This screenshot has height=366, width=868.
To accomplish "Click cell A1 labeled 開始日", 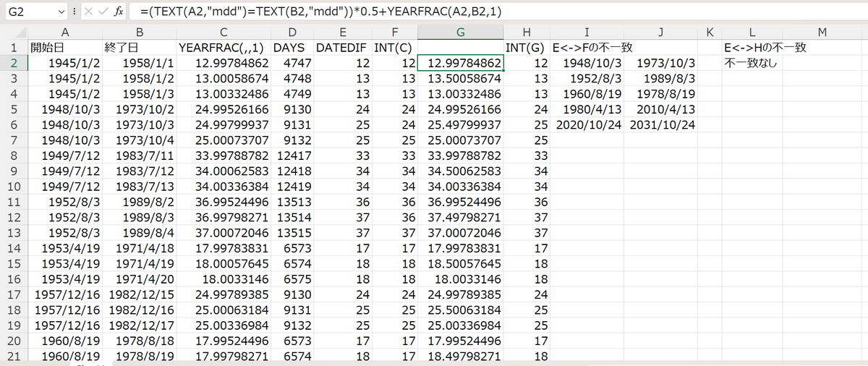I will (x=66, y=47).
